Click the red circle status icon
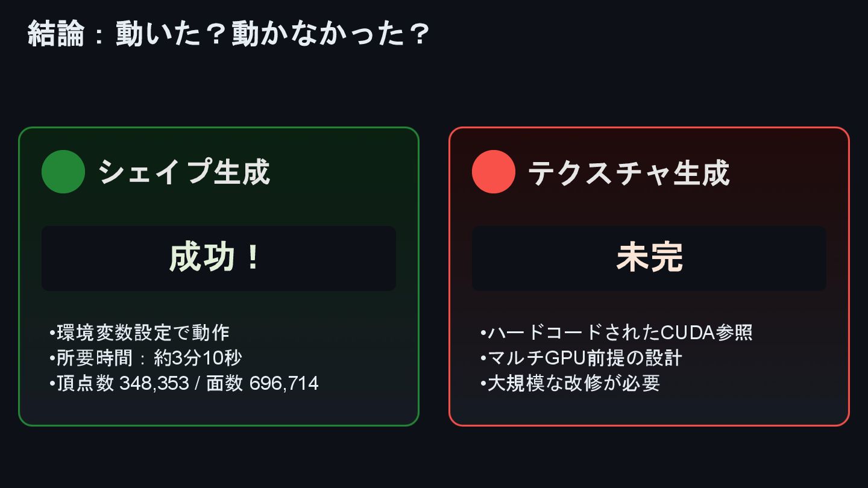 (x=494, y=172)
